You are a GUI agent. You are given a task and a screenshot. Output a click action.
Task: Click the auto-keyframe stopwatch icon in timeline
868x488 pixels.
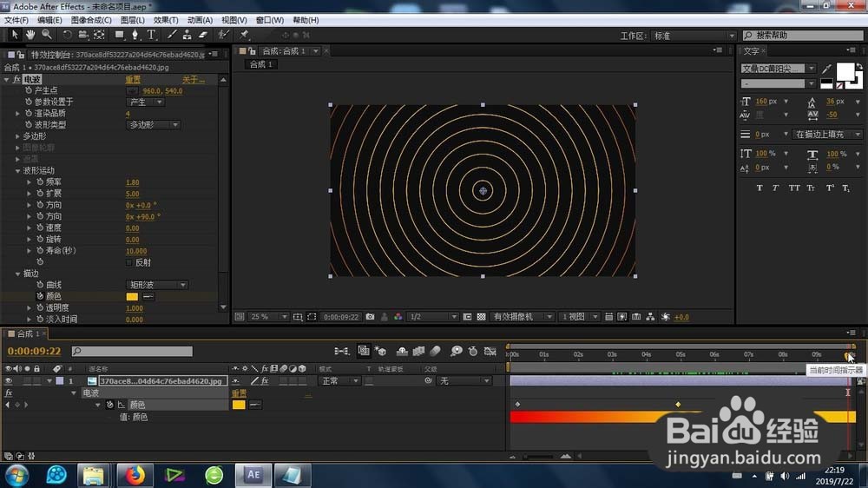(x=473, y=351)
